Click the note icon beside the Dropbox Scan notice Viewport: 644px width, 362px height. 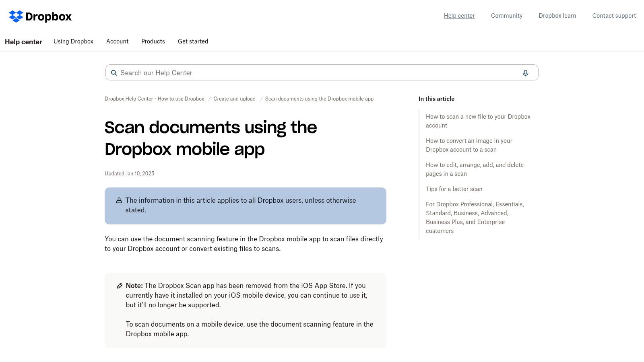click(119, 286)
